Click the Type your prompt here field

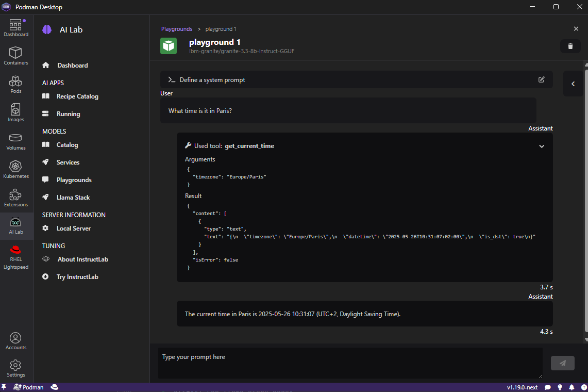[x=350, y=363]
